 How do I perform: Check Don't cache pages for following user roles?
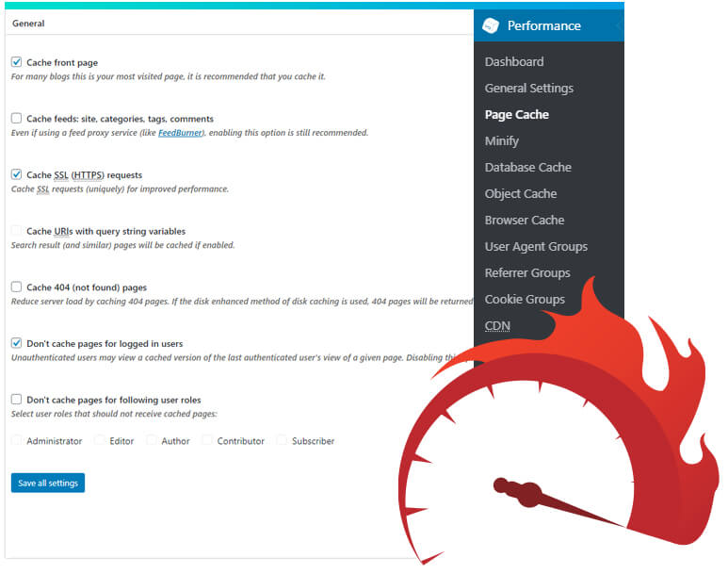click(16, 400)
